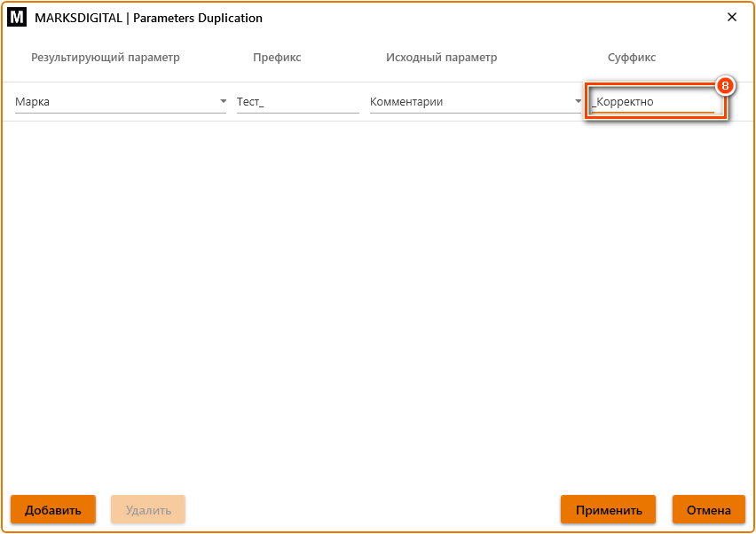Expand the Марка dropdown arrow

point(223,102)
